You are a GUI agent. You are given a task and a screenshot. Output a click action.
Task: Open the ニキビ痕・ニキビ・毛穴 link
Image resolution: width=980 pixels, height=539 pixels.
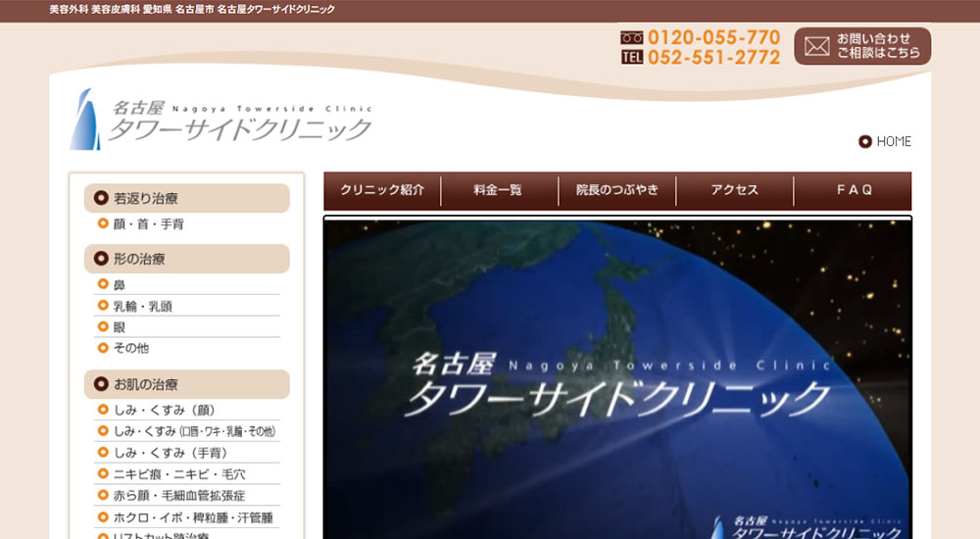[x=179, y=474]
